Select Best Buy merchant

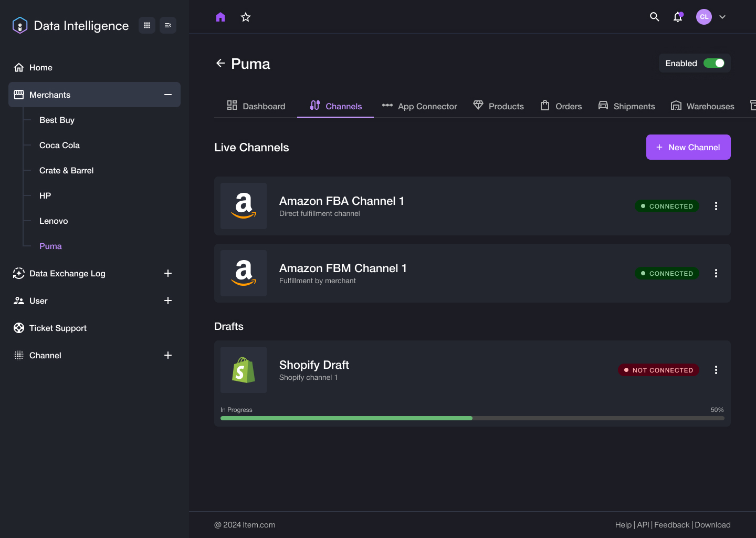[x=57, y=120]
